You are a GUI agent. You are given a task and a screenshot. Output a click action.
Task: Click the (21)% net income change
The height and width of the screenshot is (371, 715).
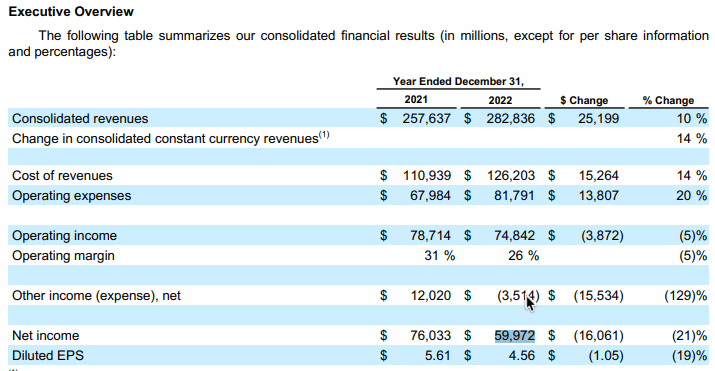click(x=689, y=336)
